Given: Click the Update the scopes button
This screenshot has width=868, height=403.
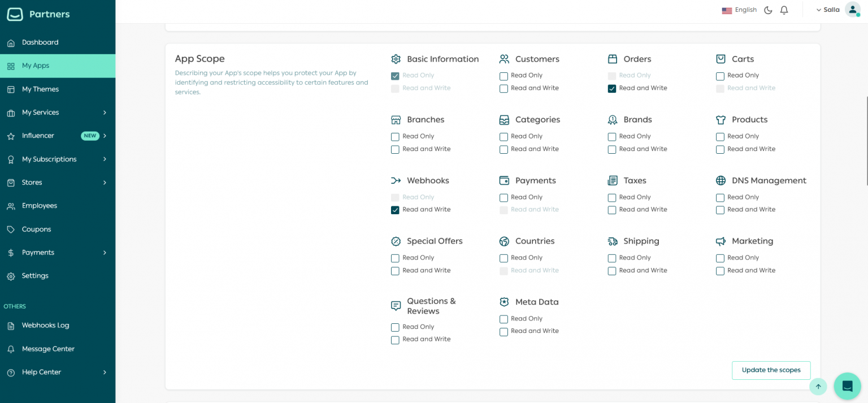Looking at the screenshot, I should coord(771,370).
